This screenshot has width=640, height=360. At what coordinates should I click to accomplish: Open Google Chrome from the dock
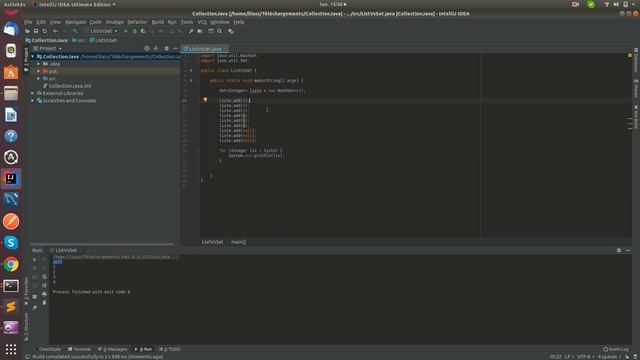(11, 264)
